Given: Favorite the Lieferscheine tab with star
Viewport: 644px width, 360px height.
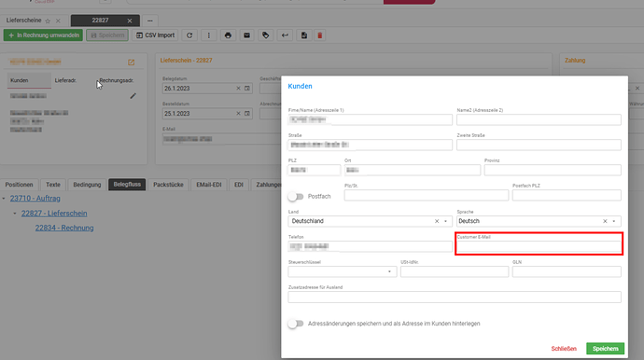Looking at the screenshot, I should tap(48, 21).
